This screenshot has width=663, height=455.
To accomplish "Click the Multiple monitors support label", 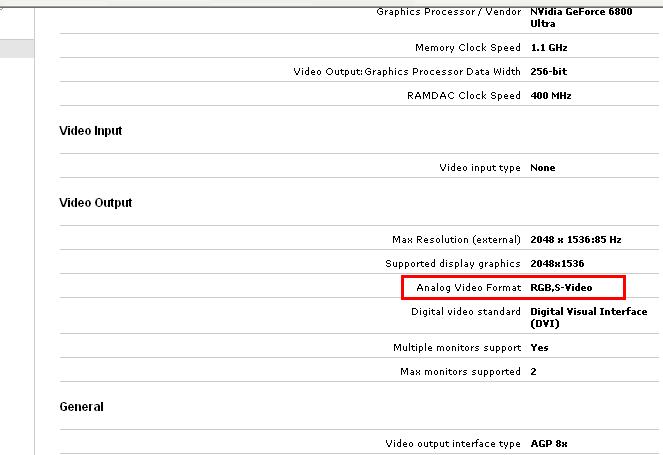I will (x=457, y=348).
